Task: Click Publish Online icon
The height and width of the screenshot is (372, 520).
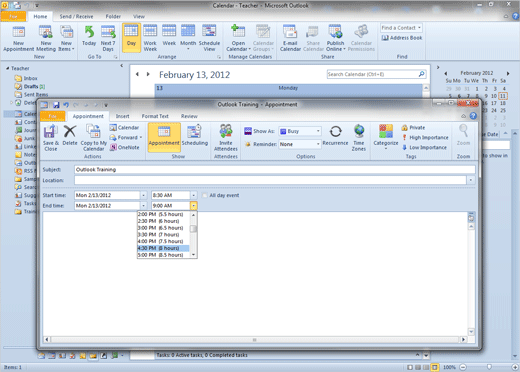Action: click(335, 39)
